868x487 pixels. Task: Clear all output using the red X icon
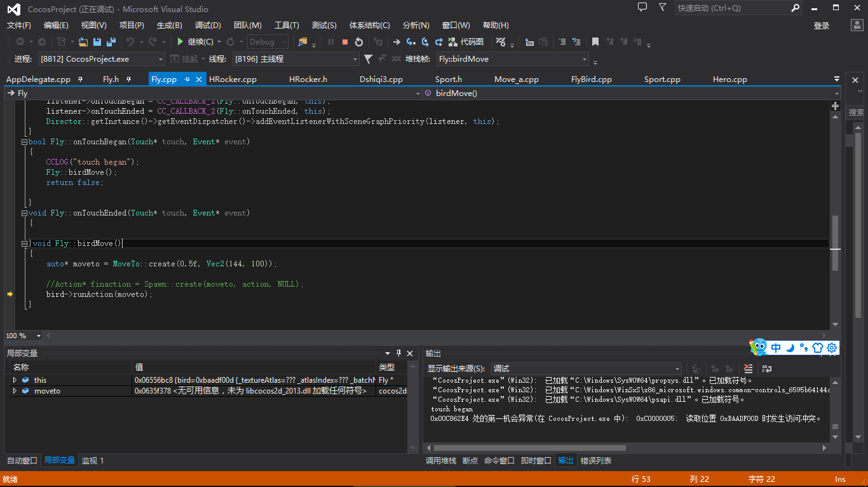[748, 369]
